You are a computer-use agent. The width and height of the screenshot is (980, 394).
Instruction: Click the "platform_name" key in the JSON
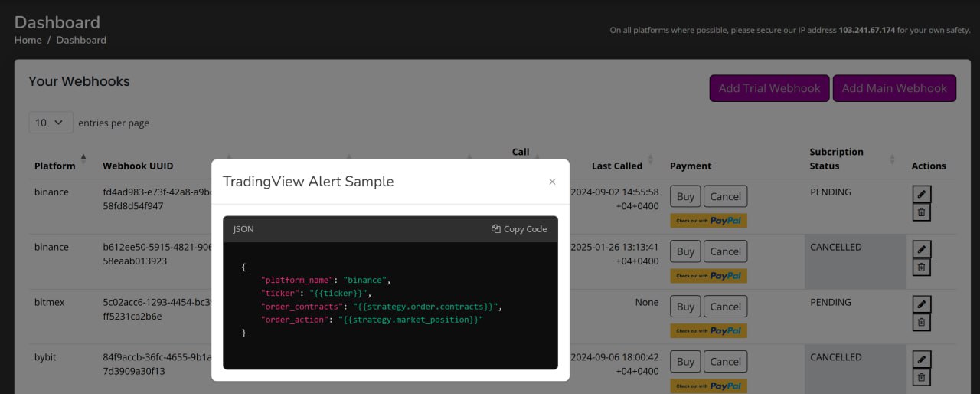pos(297,281)
